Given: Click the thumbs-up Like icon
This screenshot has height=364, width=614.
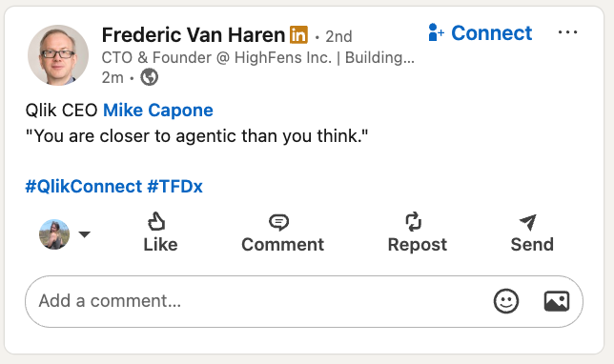Looking at the screenshot, I should (156, 221).
